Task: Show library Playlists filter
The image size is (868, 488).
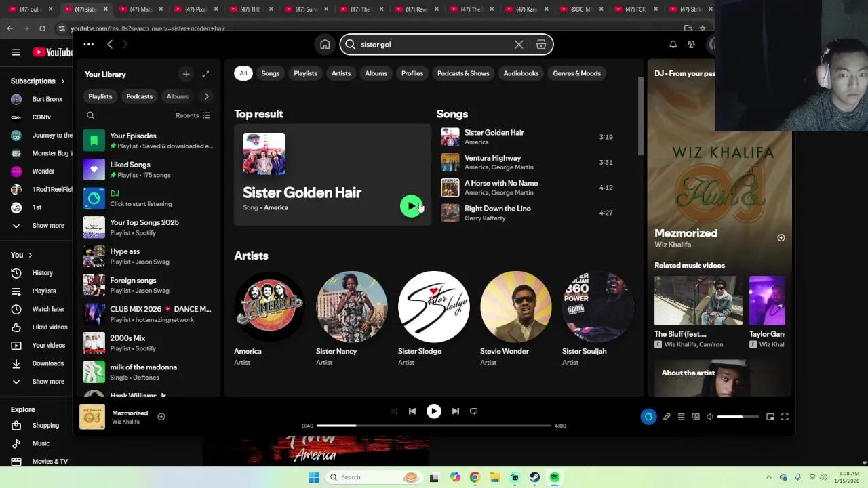Action: point(100,96)
